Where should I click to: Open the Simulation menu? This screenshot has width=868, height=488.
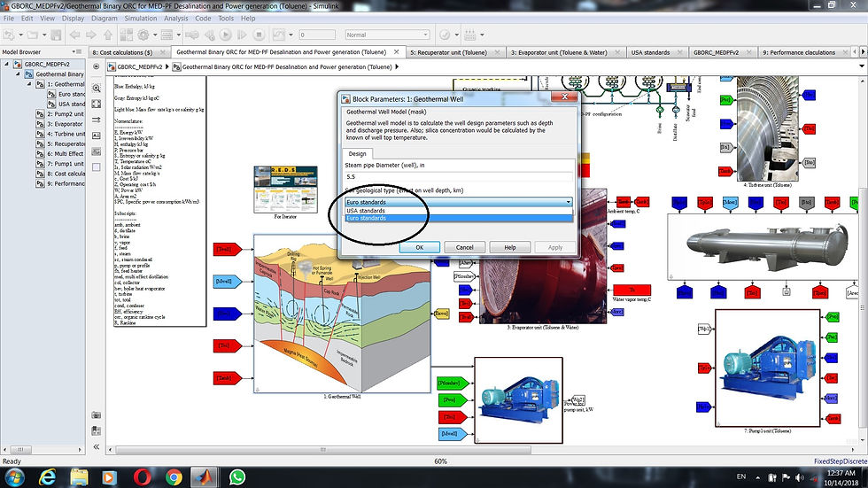click(141, 19)
